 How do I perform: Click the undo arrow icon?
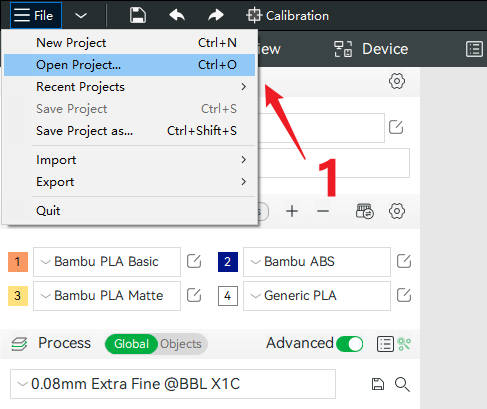[x=177, y=15]
